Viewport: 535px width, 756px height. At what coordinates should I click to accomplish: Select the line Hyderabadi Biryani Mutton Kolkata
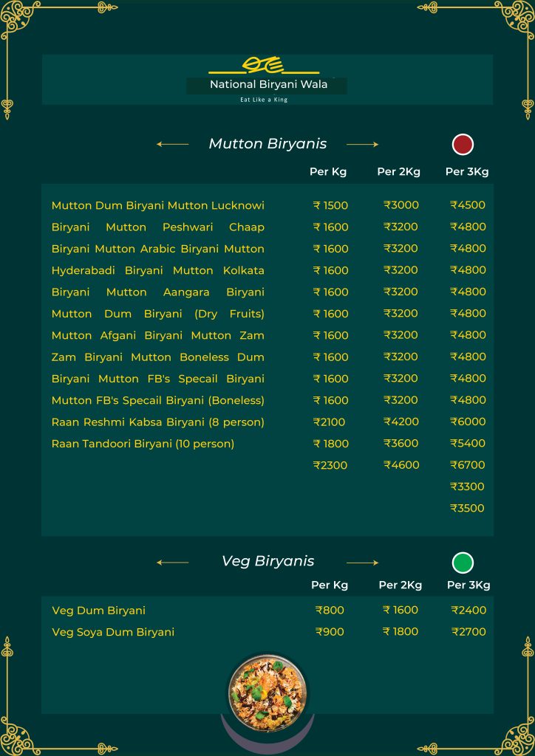point(157,270)
